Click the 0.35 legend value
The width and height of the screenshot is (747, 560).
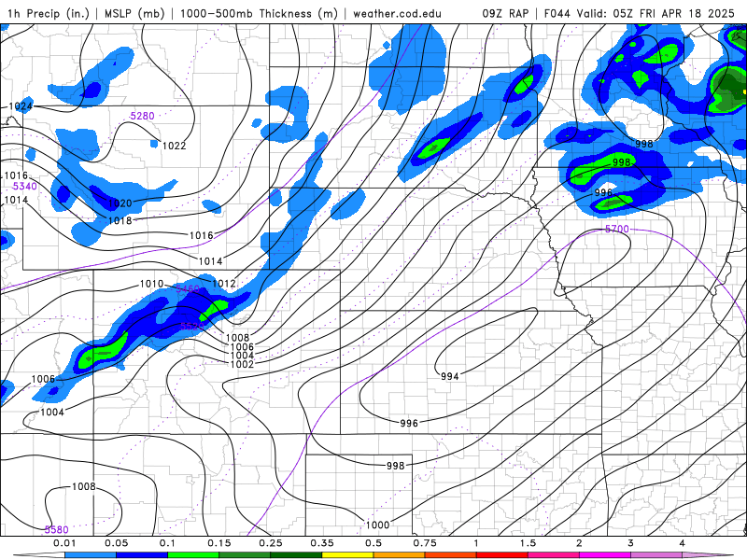click(x=322, y=543)
